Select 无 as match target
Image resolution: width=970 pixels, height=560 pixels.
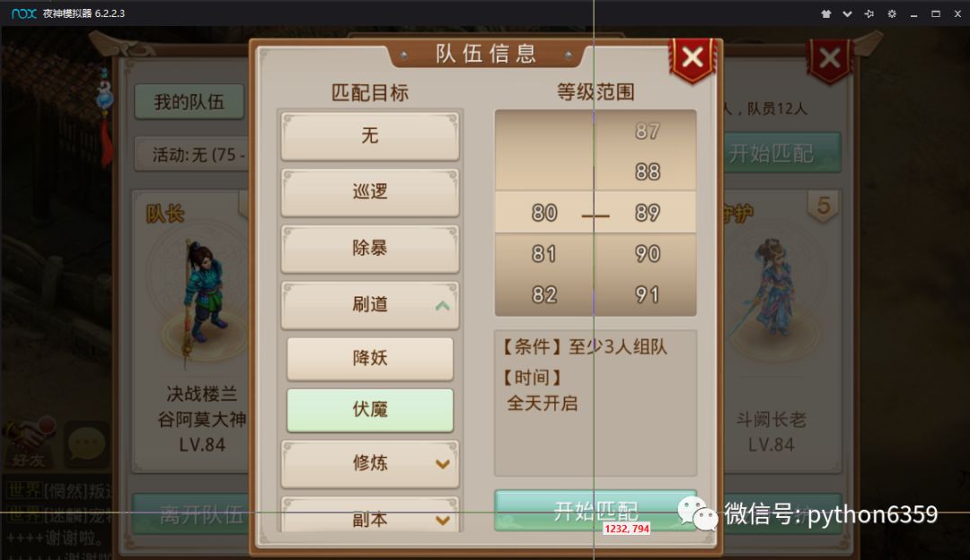pyautogui.click(x=370, y=136)
